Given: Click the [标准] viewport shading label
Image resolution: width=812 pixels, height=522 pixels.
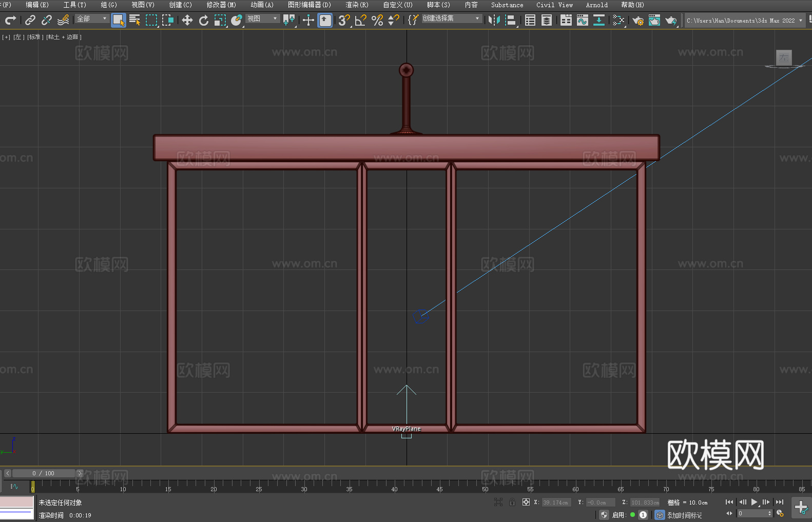Looking at the screenshot, I should click(x=35, y=37).
